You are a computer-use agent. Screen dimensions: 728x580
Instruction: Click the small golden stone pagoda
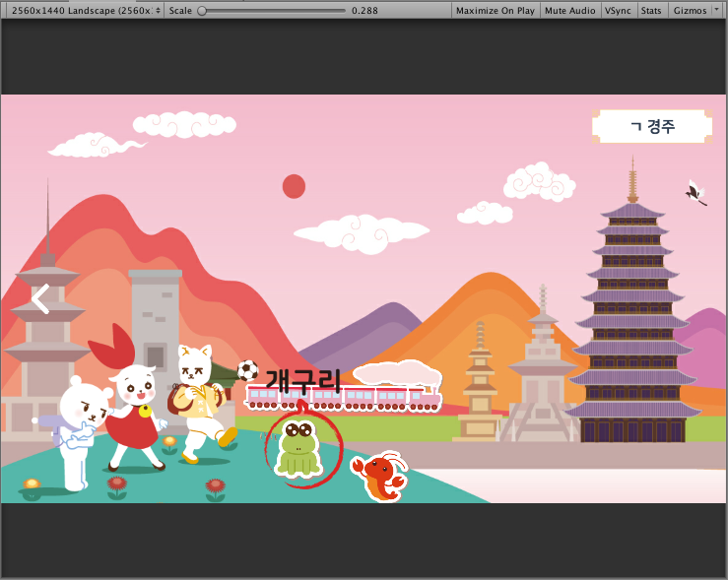coord(480,383)
